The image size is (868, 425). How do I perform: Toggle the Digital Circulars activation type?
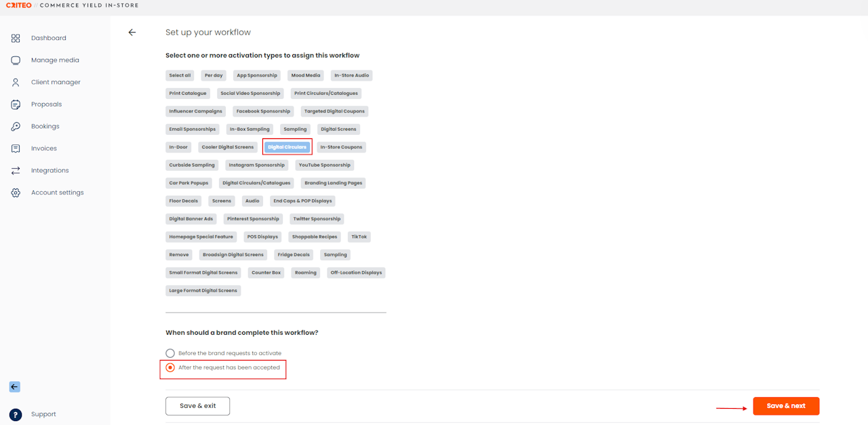tap(288, 147)
